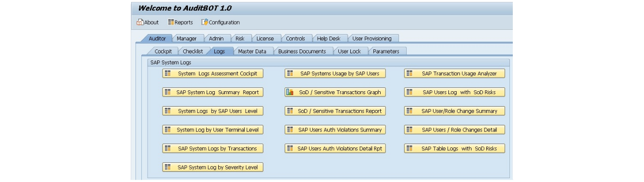Open SAP Users Auth Violations Detail Rpt
The image size is (644, 182).
(335, 148)
